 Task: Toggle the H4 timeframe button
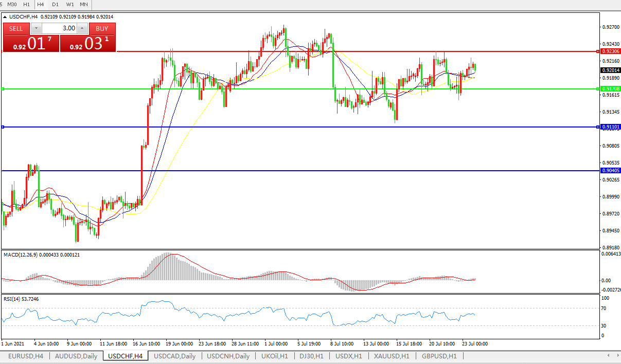click(41, 4)
